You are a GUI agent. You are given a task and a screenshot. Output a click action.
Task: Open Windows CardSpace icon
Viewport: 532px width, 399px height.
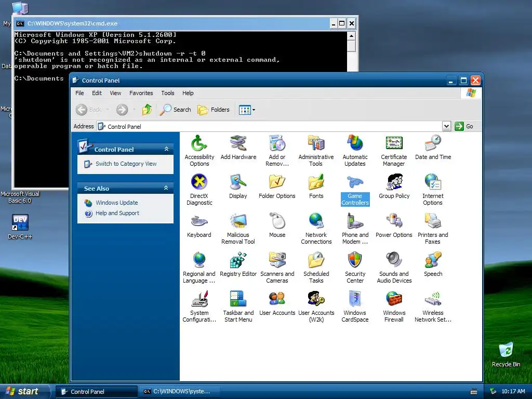pyautogui.click(x=355, y=307)
